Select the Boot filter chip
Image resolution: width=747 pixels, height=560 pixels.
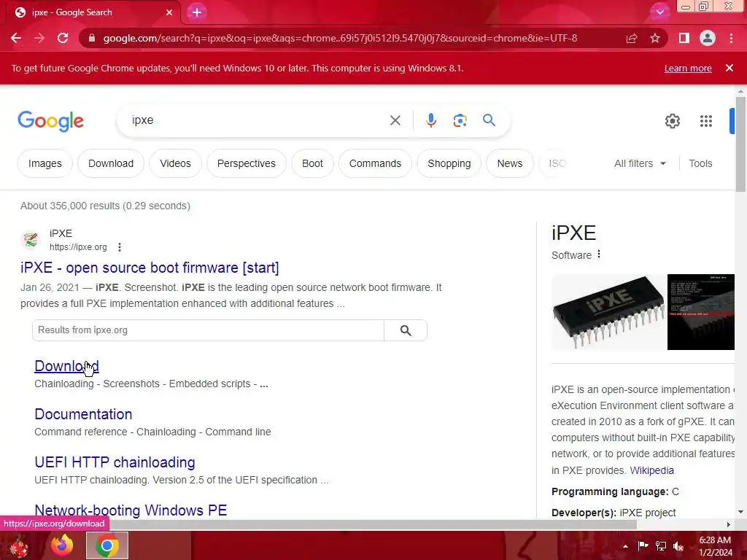pyautogui.click(x=312, y=163)
